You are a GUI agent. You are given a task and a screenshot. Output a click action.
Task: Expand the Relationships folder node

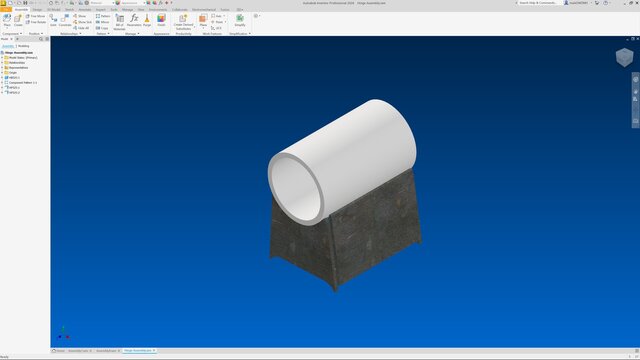tap(2, 62)
